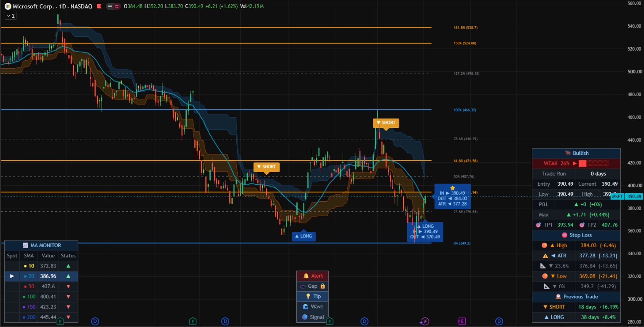The width and height of the screenshot is (644, 327).
Task: Click the 61.8% (421.58) Fibonacci label
Action: [466, 161]
